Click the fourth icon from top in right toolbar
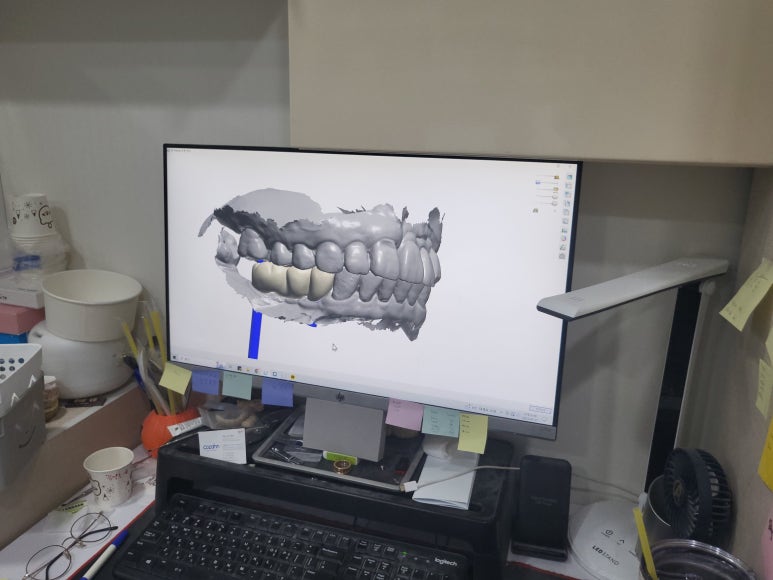Viewport: 773px width, 580px height. coord(567,204)
